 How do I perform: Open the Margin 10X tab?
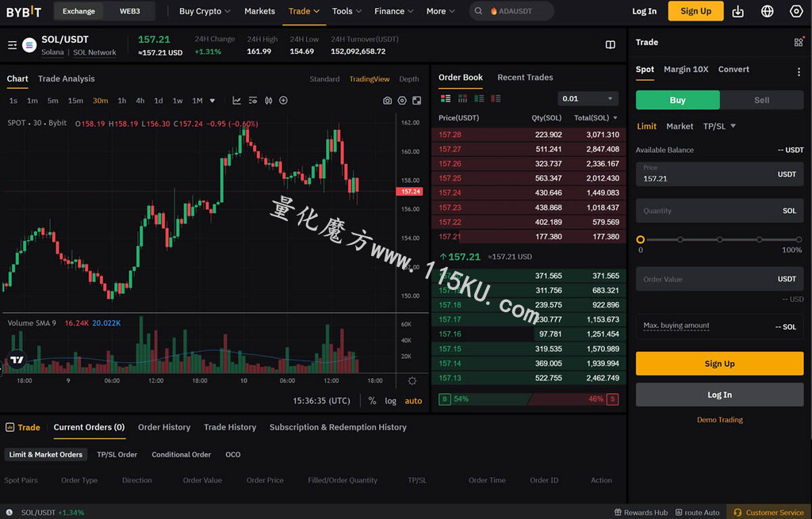pyautogui.click(x=686, y=70)
